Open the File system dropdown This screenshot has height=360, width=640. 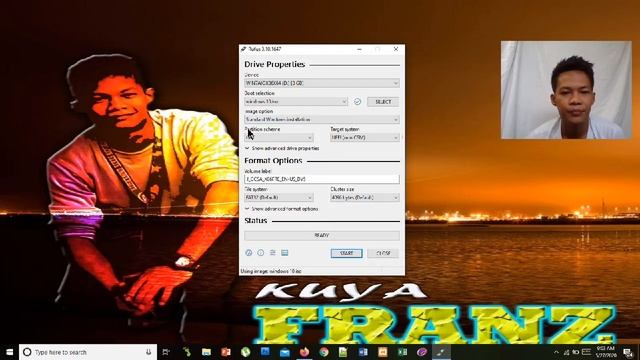(279, 198)
